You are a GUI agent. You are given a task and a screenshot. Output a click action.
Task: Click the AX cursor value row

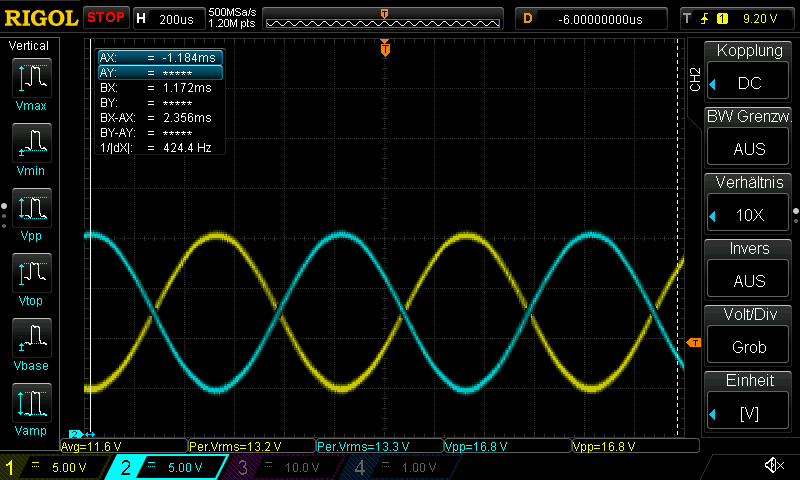click(x=159, y=58)
